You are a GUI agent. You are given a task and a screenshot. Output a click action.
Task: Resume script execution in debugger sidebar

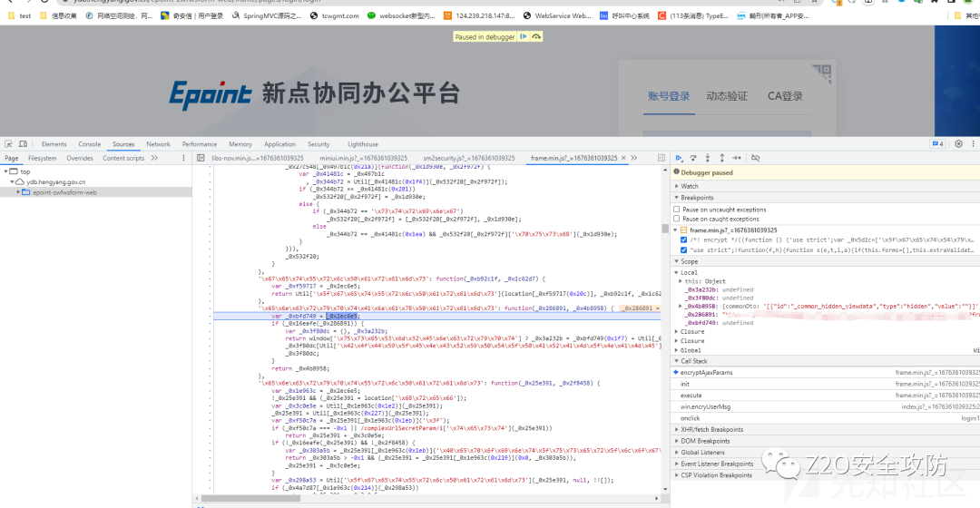tap(679, 158)
